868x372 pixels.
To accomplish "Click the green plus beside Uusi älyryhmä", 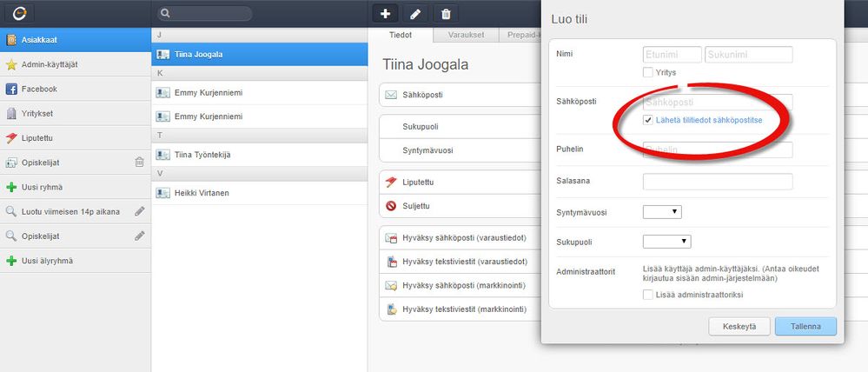I will pos(11,261).
